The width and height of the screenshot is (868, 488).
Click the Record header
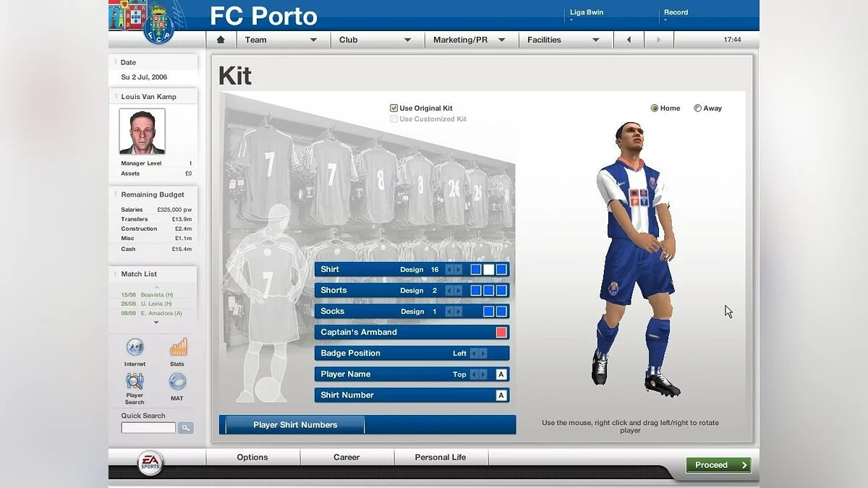pos(676,12)
